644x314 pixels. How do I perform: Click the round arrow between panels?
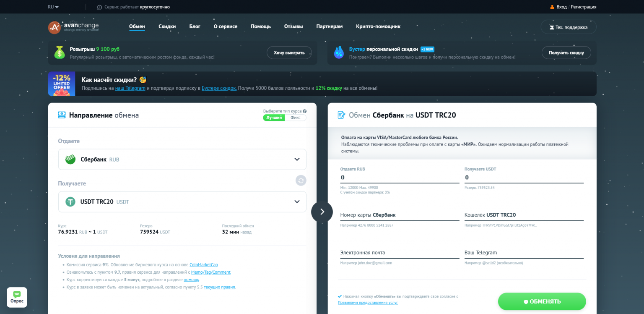[x=322, y=212]
